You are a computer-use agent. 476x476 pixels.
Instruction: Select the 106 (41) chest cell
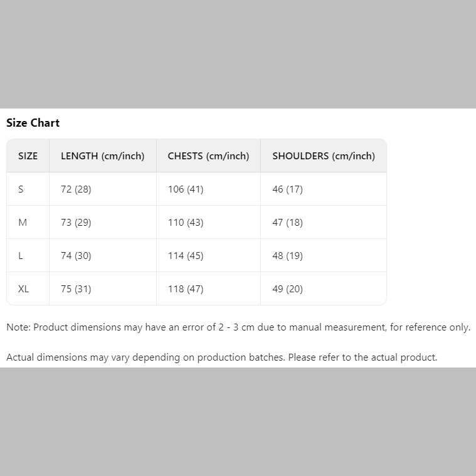pyautogui.click(x=186, y=189)
